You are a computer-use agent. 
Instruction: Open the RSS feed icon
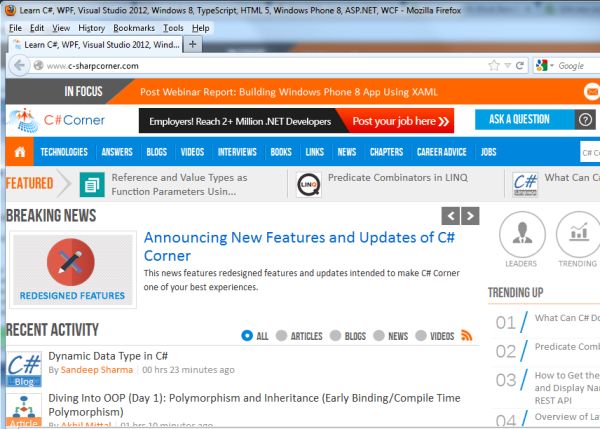(x=466, y=335)
